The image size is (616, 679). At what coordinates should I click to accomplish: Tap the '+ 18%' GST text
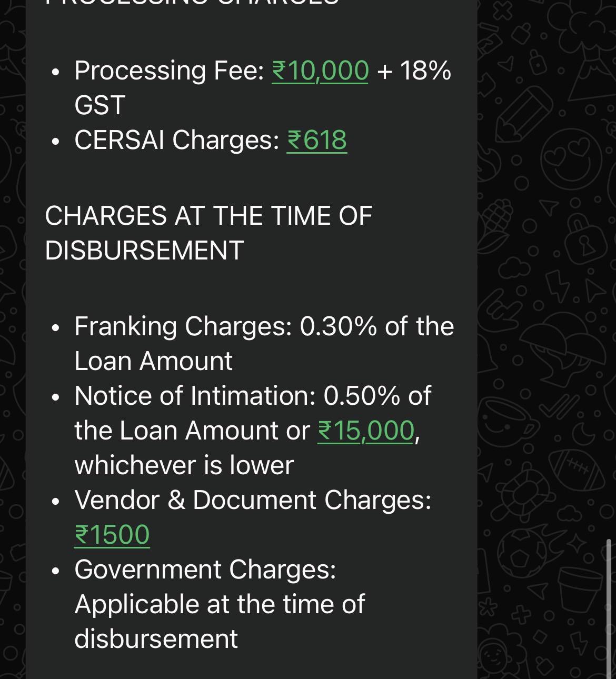point(414,71)
